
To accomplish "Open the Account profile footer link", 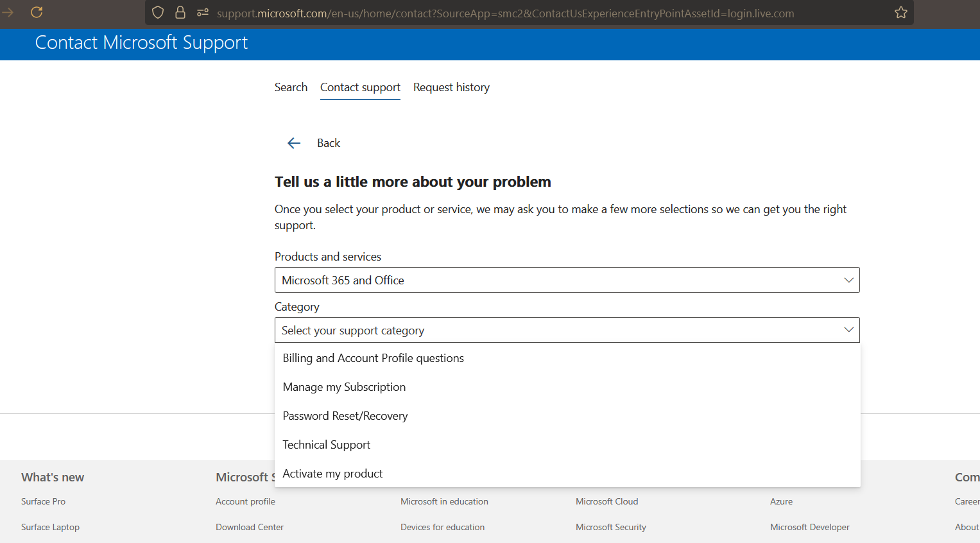I will (x=245, y=501).
